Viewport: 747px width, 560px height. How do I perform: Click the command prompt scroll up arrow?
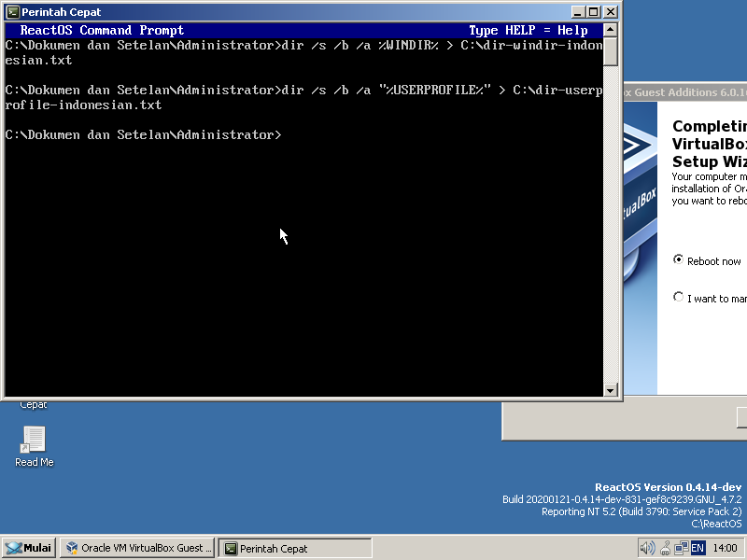pos(611,30)
